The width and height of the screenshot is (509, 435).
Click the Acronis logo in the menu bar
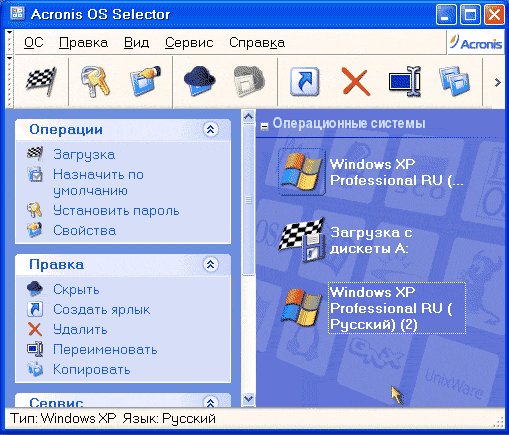476,43
